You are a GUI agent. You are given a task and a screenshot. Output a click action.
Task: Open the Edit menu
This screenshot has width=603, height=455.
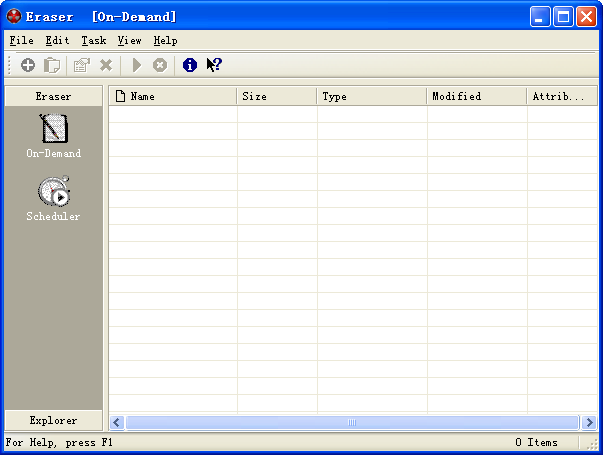point(57,41)
